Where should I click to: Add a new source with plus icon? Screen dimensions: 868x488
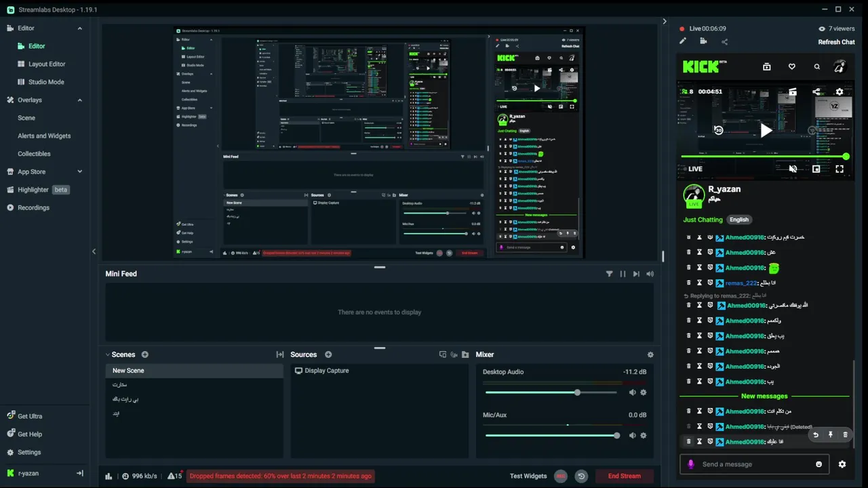[328, 354]
